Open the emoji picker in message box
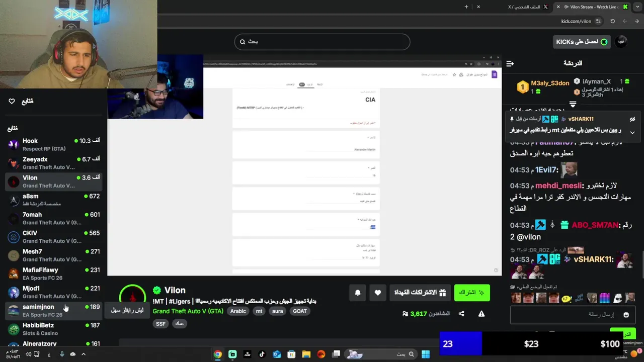 (626, 315)
